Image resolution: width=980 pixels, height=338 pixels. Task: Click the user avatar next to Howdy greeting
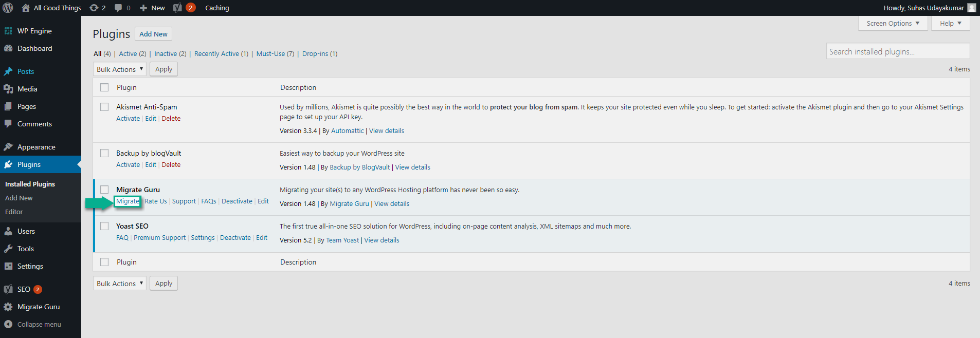(x=971, y=8)
